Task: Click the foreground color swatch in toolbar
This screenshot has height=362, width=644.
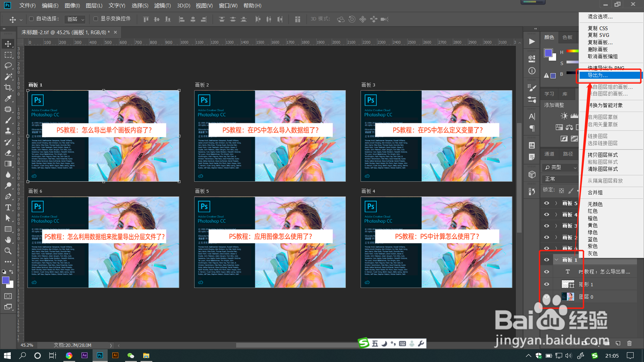Action: pos(5,280)
